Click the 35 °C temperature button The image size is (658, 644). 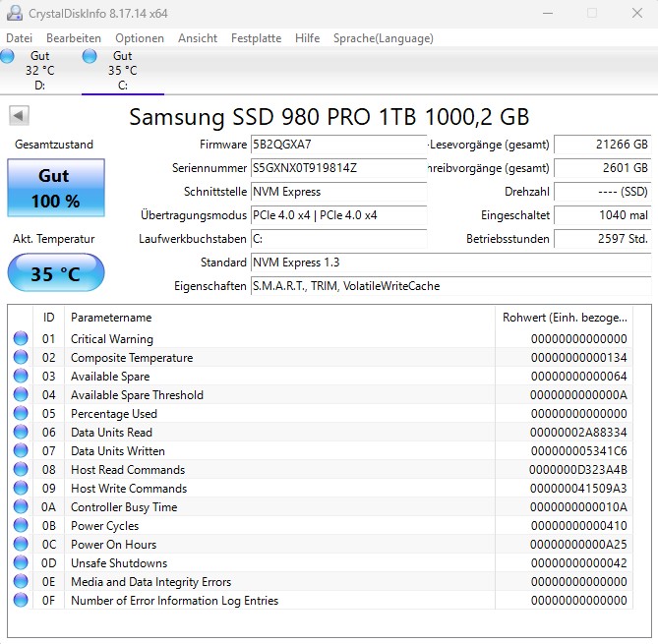56,272
